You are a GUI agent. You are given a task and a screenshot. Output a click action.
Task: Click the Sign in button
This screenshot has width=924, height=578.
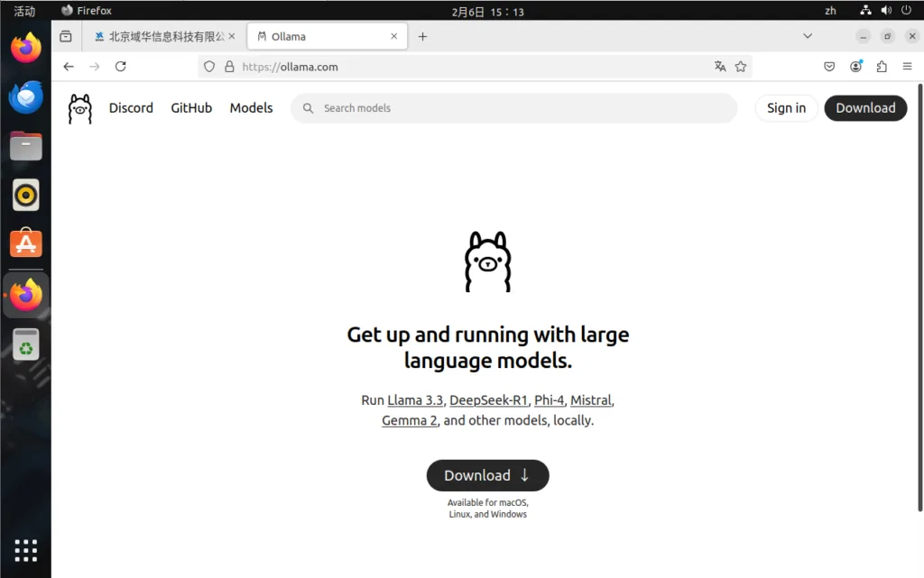786,108
